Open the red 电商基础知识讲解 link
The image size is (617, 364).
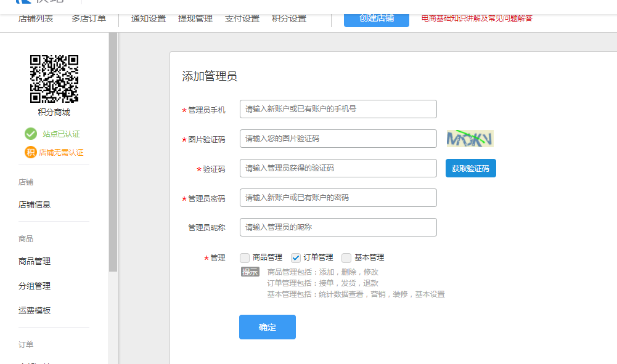tap(476, 18)
